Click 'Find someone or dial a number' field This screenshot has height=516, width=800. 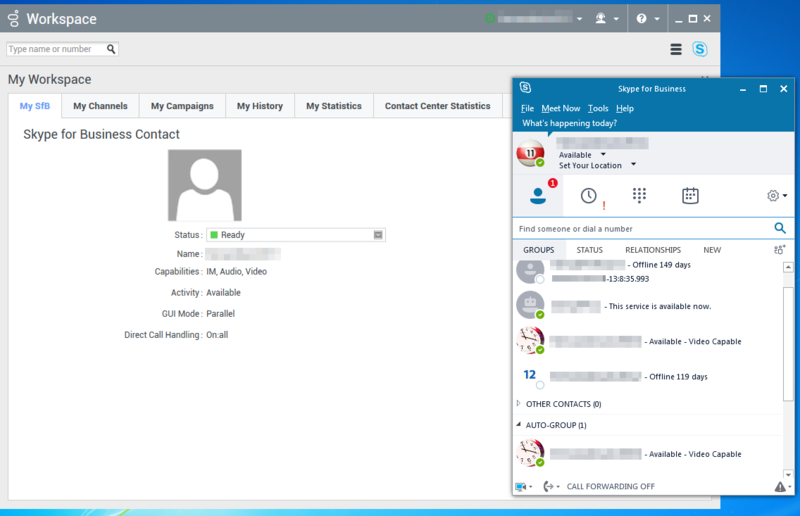[x=644, y=229]
